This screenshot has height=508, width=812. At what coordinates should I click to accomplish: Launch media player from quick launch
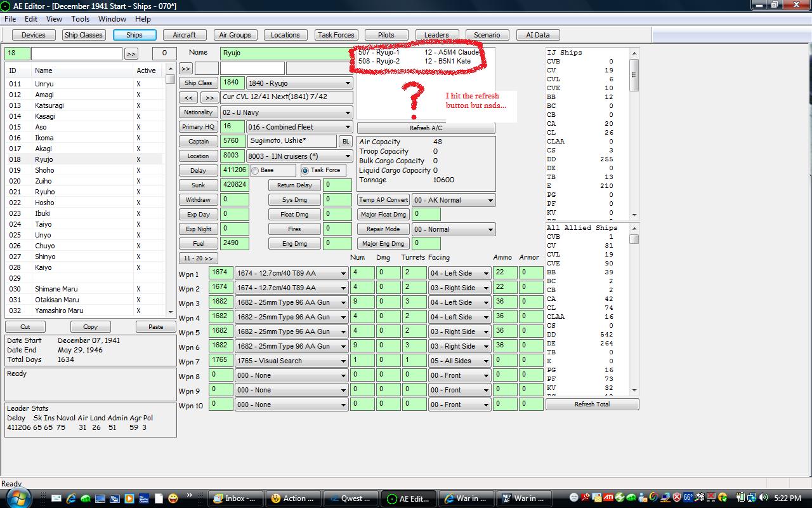[129, 498]
